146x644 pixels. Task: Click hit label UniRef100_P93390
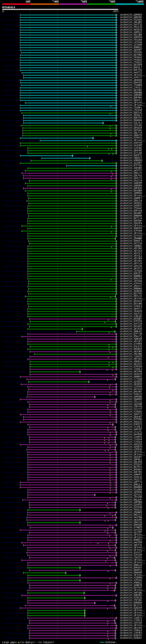tap(131, 53)
